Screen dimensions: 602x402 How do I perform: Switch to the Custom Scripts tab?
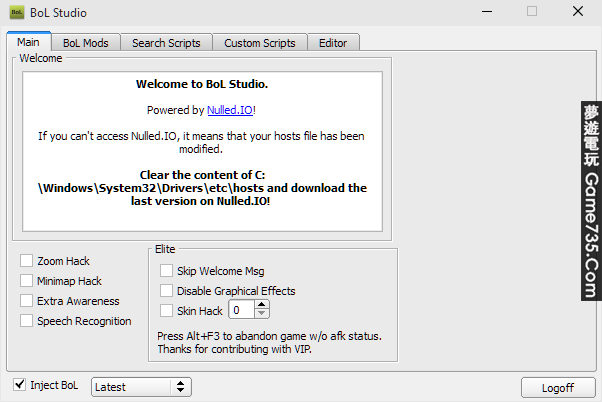(260, 43)
